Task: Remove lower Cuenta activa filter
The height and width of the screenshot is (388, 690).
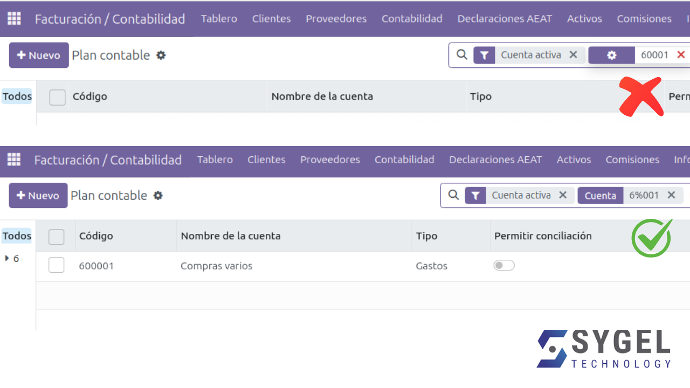Action: [x=563, y=195]
